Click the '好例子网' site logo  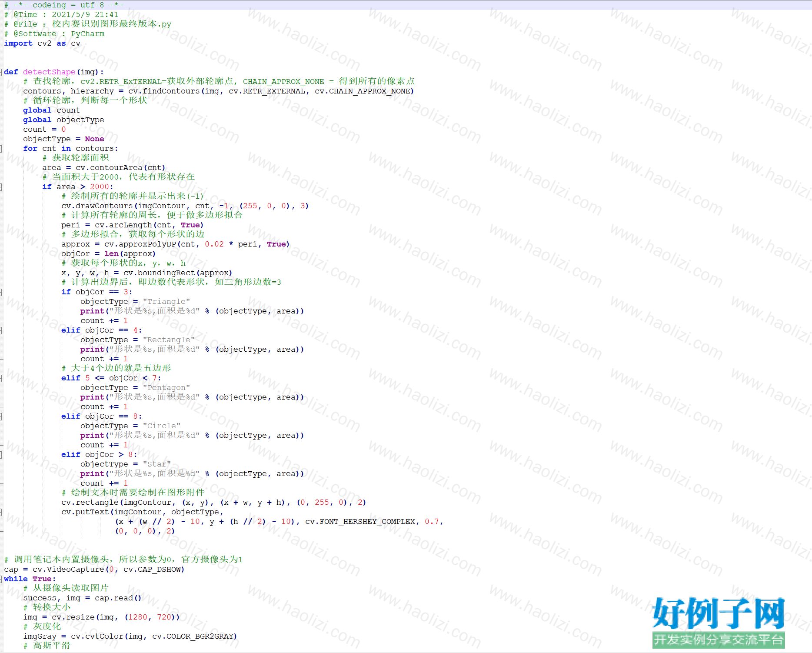click(x=719, y=623)
